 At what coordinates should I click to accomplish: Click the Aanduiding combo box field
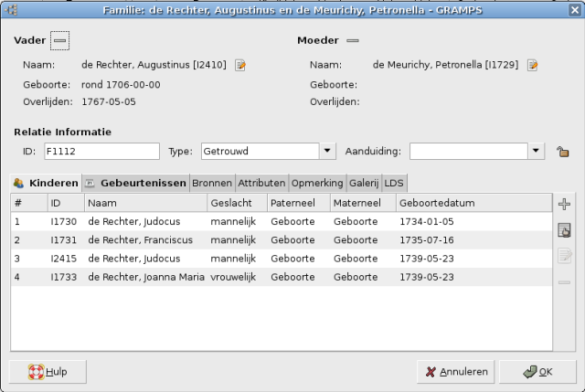click(x=468, y=151)
